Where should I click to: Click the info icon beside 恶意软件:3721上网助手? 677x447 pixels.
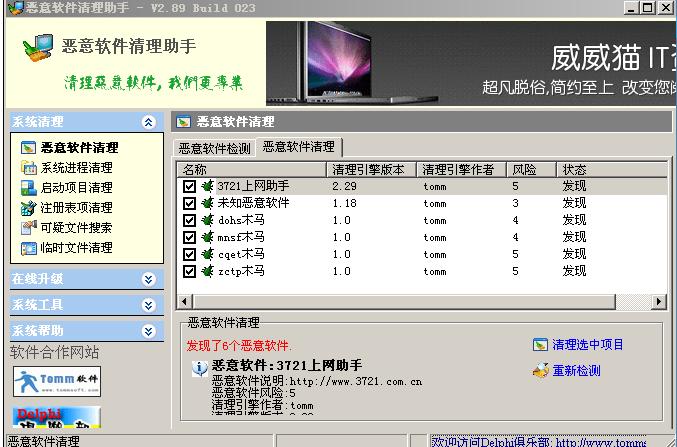[x=199, y=368]
